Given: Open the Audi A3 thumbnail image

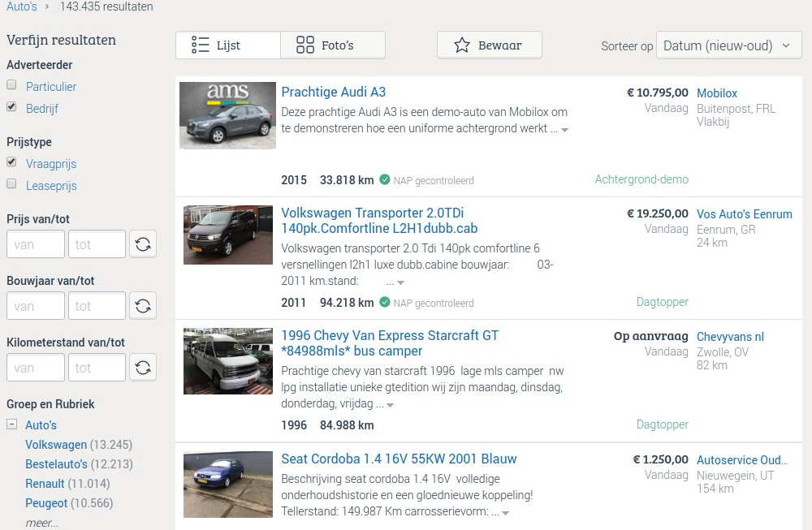Looking at the screenshot, I should [x=228, y=115].
